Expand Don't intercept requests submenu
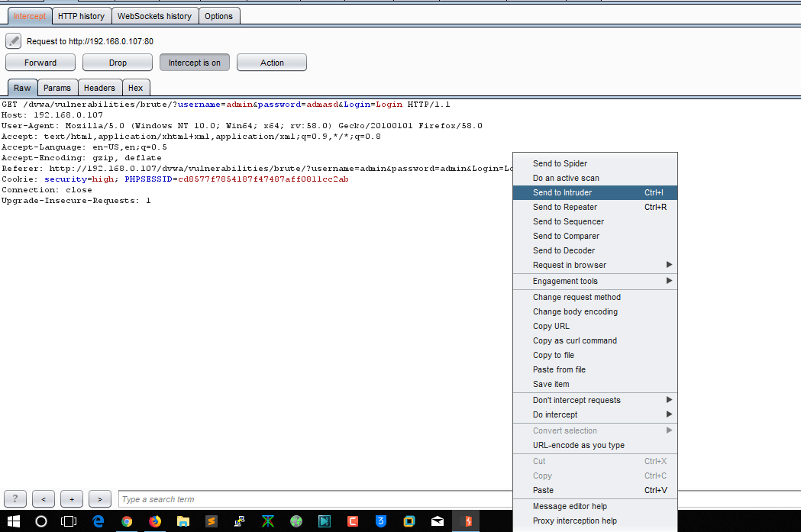The image size is (801, 532). (595, 400)
